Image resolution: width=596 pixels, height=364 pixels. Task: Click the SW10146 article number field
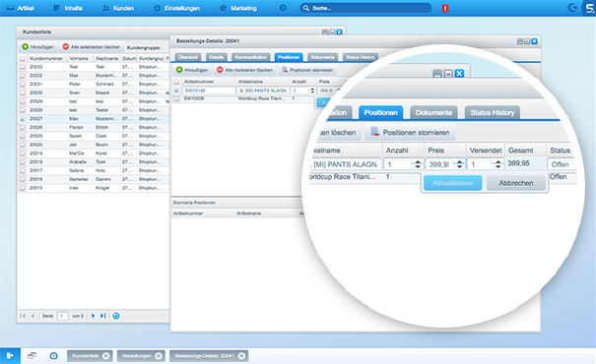(x=209, y=91)
